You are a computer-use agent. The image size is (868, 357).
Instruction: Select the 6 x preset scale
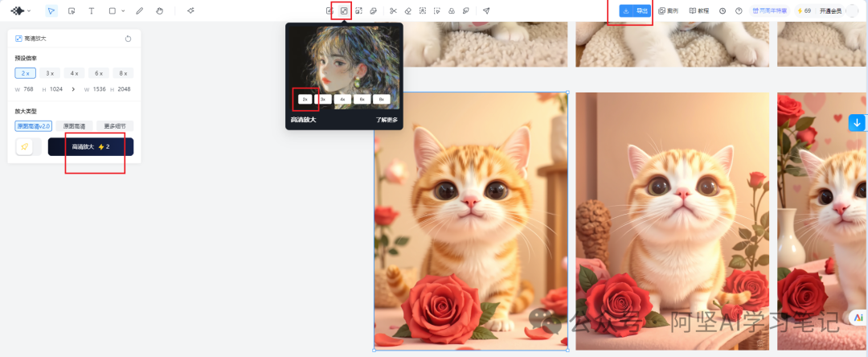coord(99,73)
